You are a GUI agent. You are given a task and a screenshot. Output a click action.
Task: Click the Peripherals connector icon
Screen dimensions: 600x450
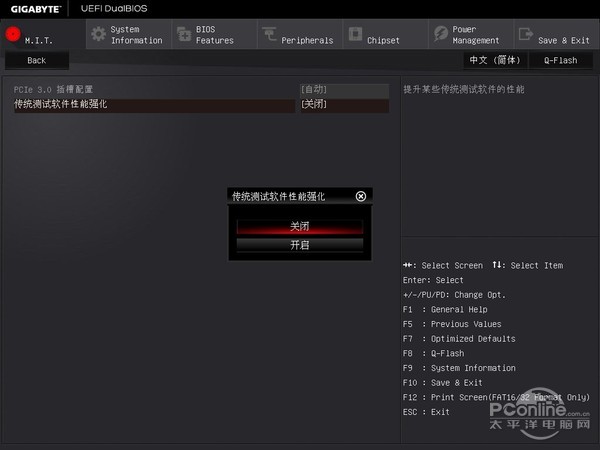(x=269, y=34)
